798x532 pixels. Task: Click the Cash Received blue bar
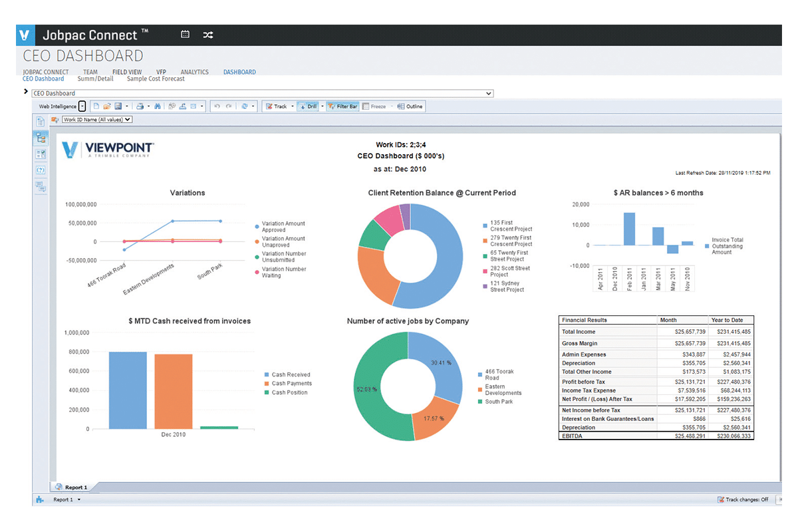tap(128, 390)
